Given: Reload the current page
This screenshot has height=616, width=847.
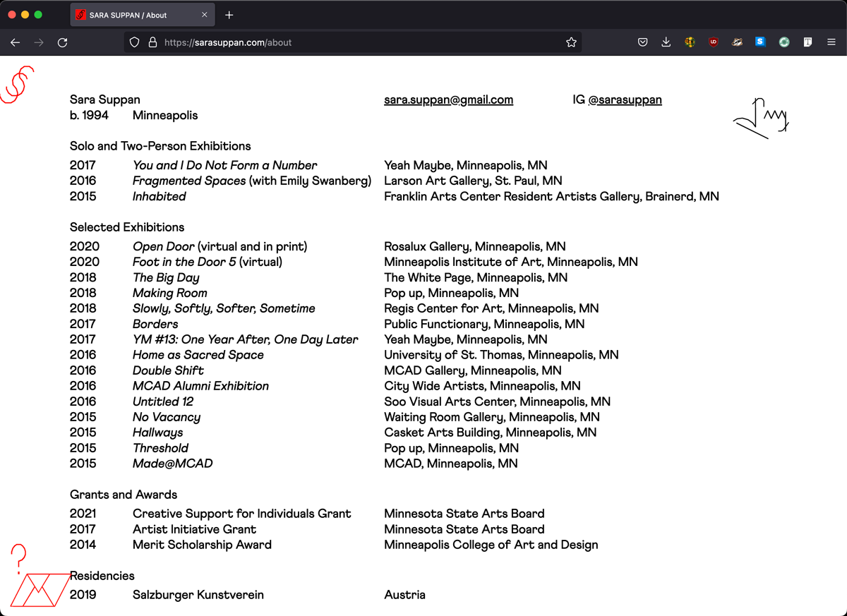Looking at the screenshot, I should pos(62,42).
